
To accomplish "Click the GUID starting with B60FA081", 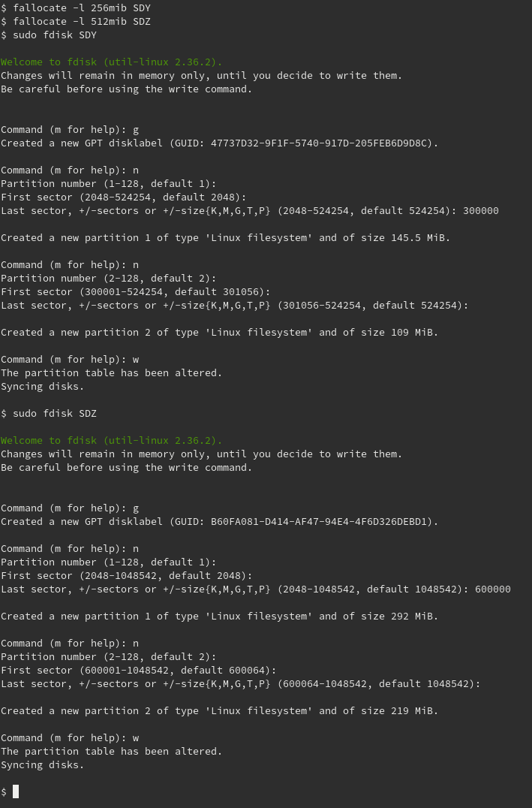I will coord(324,521).
